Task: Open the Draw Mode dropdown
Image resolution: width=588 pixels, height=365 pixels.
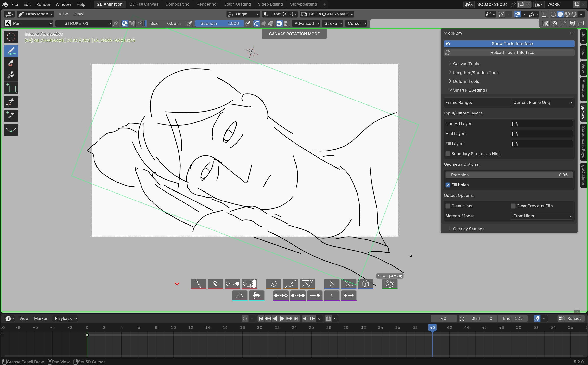Action: pos(36,14)
